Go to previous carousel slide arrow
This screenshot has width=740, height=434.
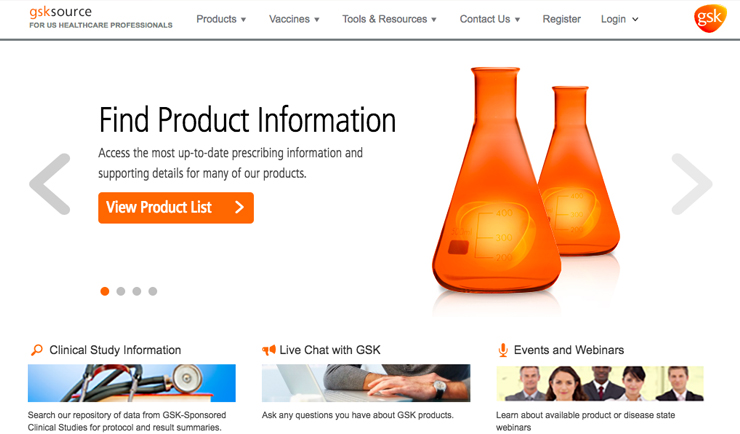click(50, 184)
